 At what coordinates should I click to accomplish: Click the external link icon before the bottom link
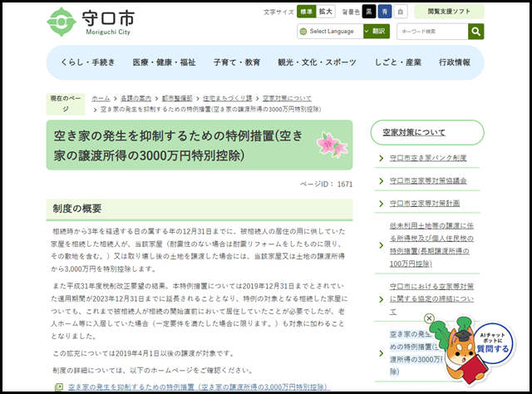[59, 387]
